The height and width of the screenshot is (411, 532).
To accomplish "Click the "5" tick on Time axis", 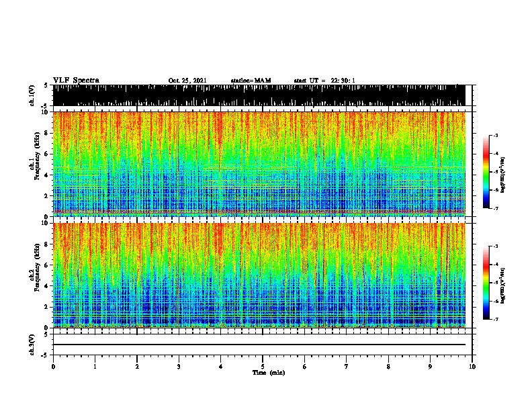I will 263,367.
